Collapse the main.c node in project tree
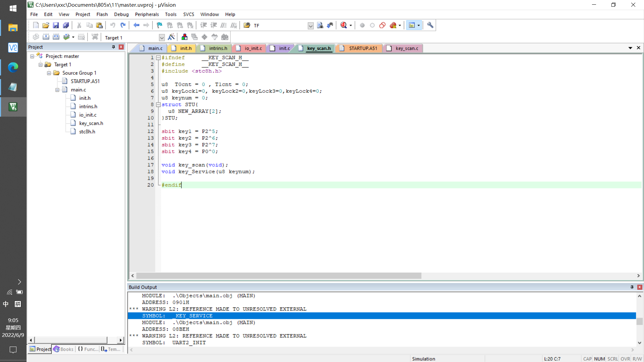Screen dimensions: 644x362 click(x=57, y=90)
